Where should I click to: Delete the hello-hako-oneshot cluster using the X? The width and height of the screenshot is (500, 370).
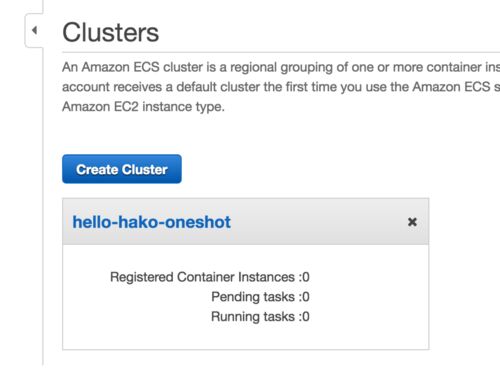[x=412, y=222]
